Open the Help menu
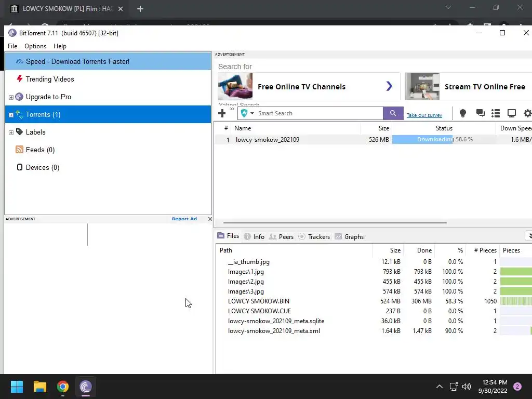Image resolution: width=532 pixels, height=399 pixels. pyautogui.click(x=60, y=46)
